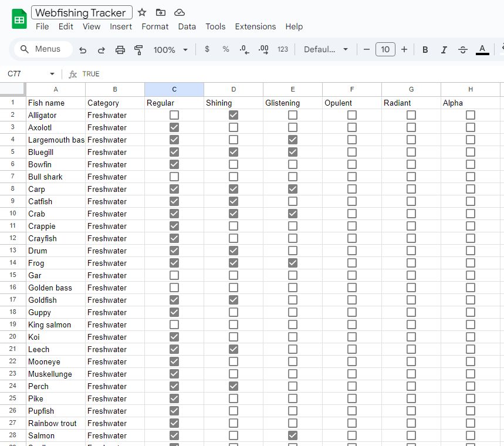
Task: Select the 'Opulent' header cell
Action: [352, 103]
